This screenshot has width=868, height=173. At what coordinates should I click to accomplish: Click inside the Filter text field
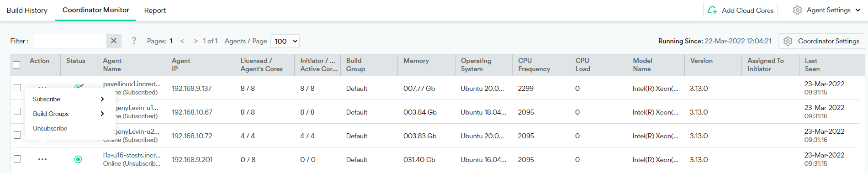click(70, 41)
